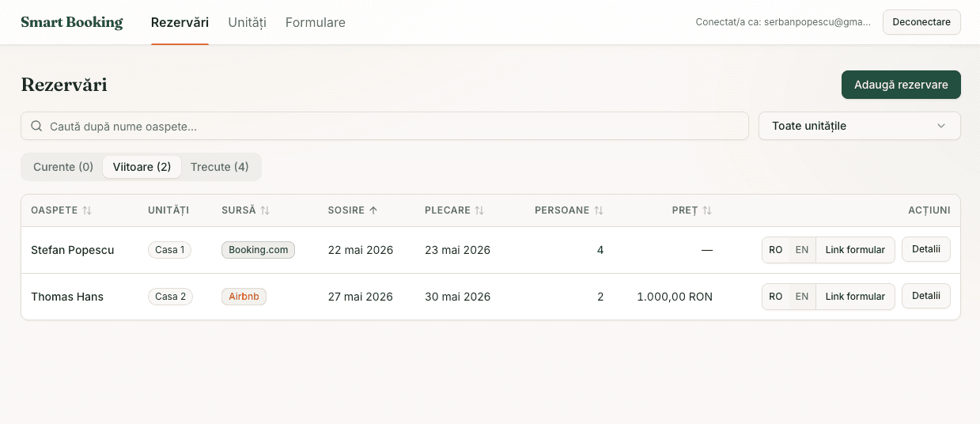The width and height of the screenshot is (980, 424).
Task: Click persons count 4 for Stefan Popescu
Action: [600, 250]
